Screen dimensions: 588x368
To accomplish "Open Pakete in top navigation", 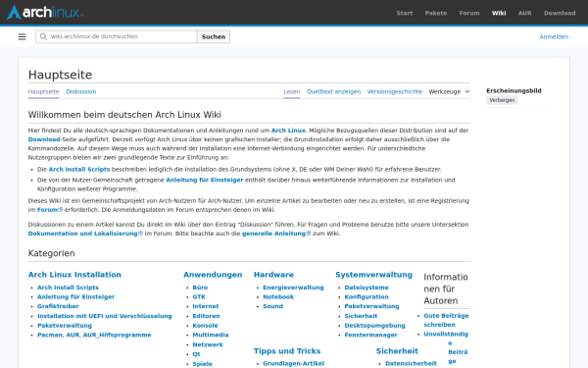I will [436, 13].
